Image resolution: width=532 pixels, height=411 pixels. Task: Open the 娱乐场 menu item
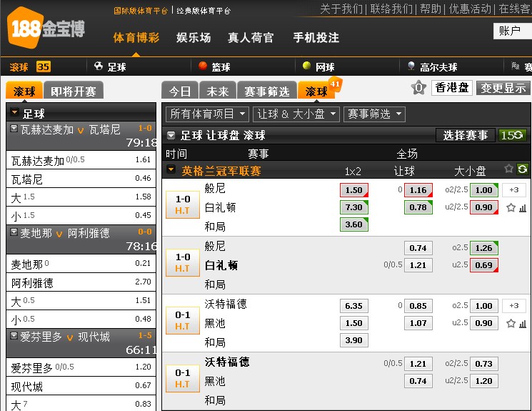tap(194, 37)
